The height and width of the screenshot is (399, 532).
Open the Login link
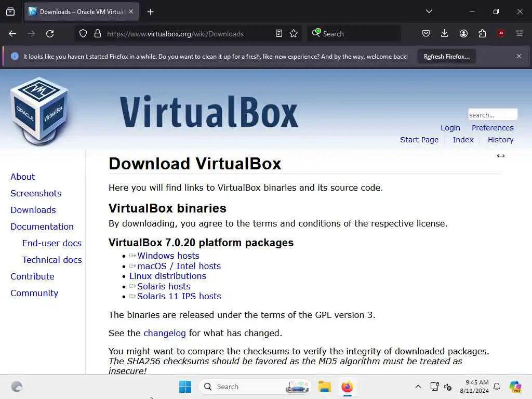pos(450,128)
